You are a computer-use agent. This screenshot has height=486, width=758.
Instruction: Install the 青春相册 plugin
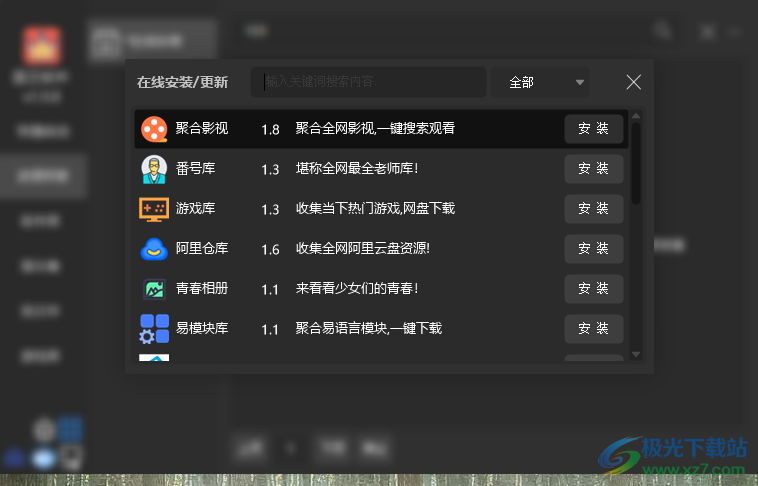[x=594, y=289]
